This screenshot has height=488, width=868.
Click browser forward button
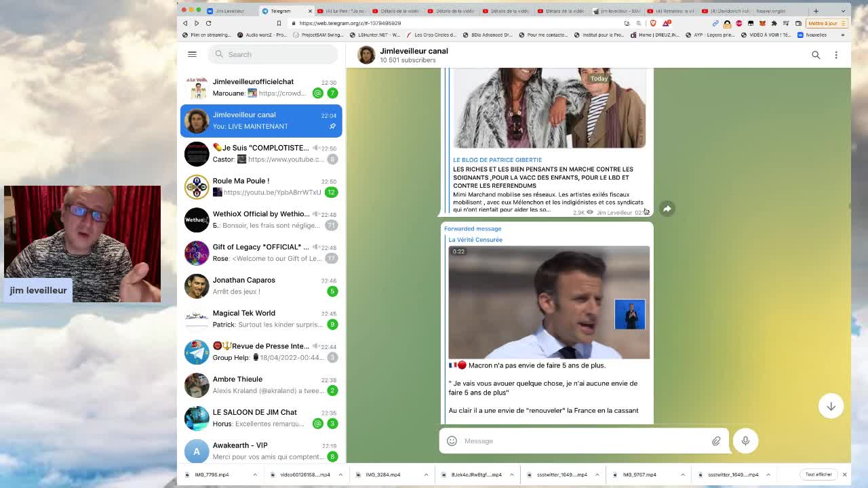[197, 23]
